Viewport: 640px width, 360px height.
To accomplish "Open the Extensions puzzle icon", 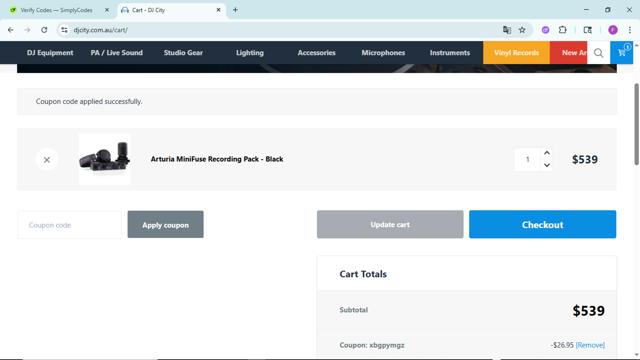I will 562,30.
